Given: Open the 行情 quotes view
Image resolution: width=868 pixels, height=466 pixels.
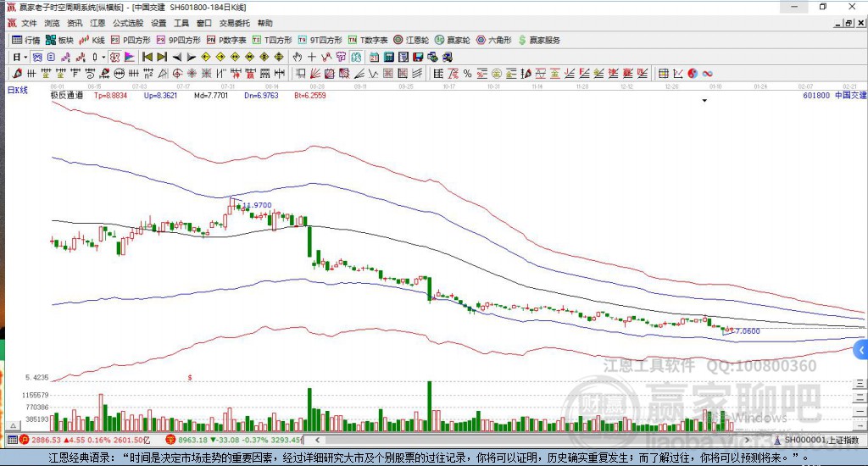Looking at the screenshot, I should [26, 41].
